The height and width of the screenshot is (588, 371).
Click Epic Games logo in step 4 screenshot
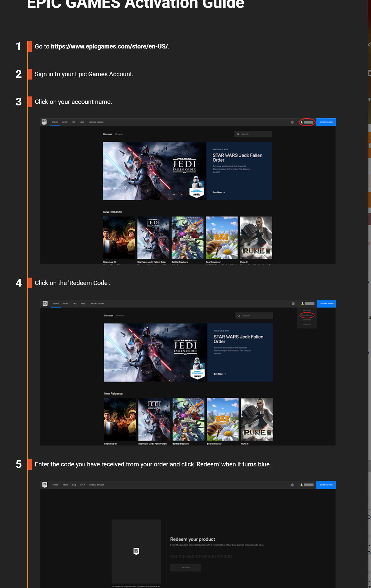click(x=45, y=303)
